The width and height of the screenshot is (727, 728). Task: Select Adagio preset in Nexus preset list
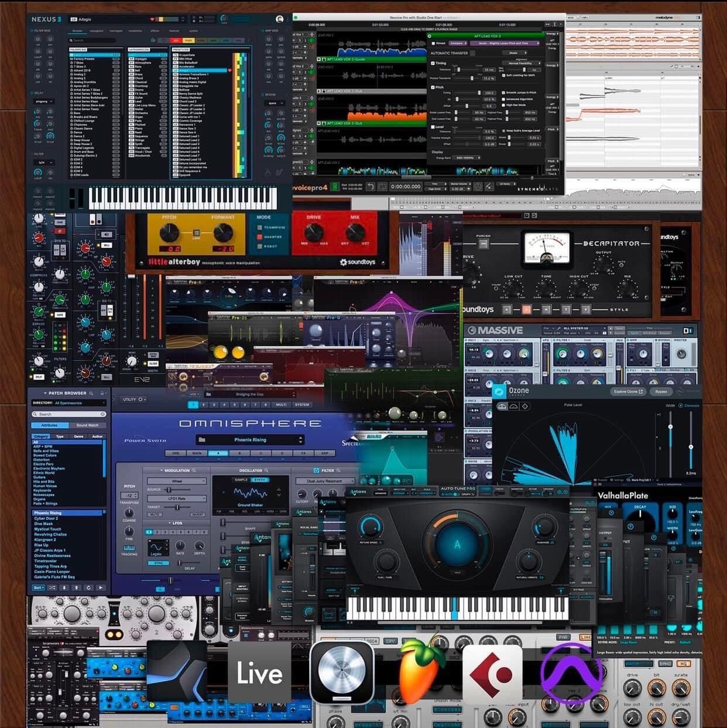point(199,70)
